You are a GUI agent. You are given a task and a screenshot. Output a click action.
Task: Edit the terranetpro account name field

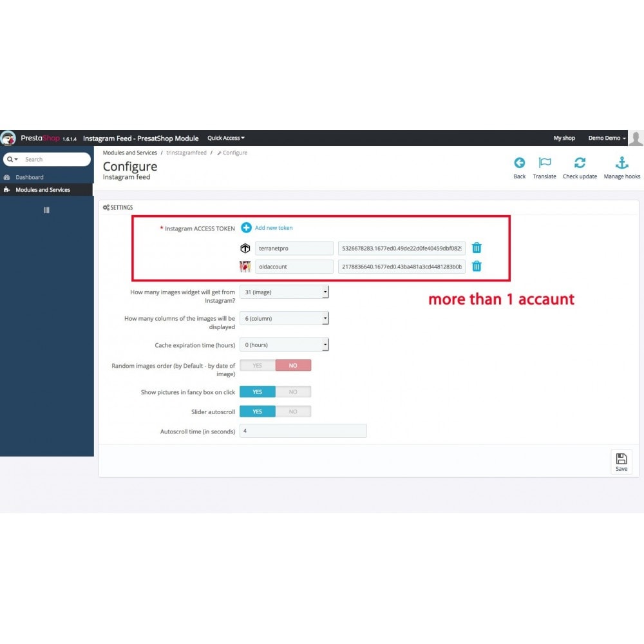294,248
